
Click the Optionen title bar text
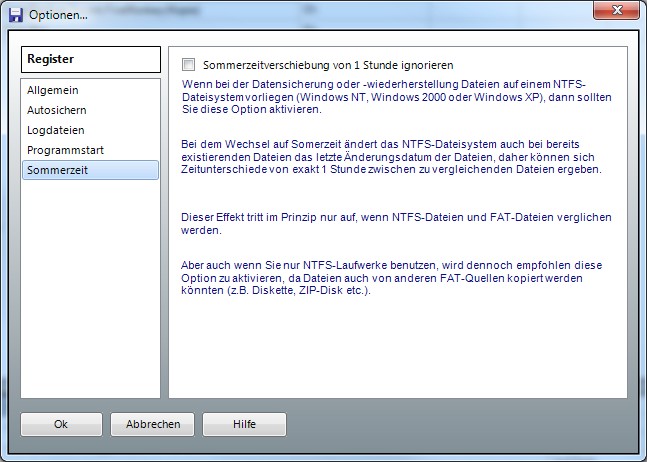point(58,15)
